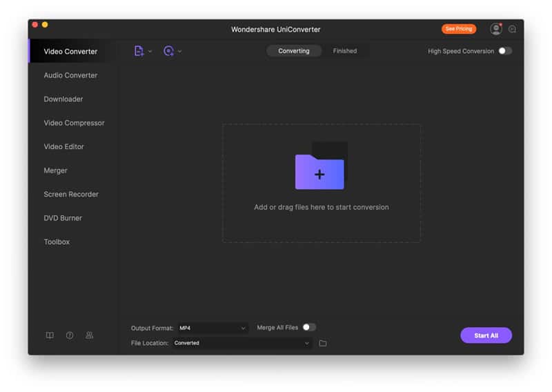The image size is (552, 392).
Task: Open the feedback message icon
Action: [x=512, y=29]
